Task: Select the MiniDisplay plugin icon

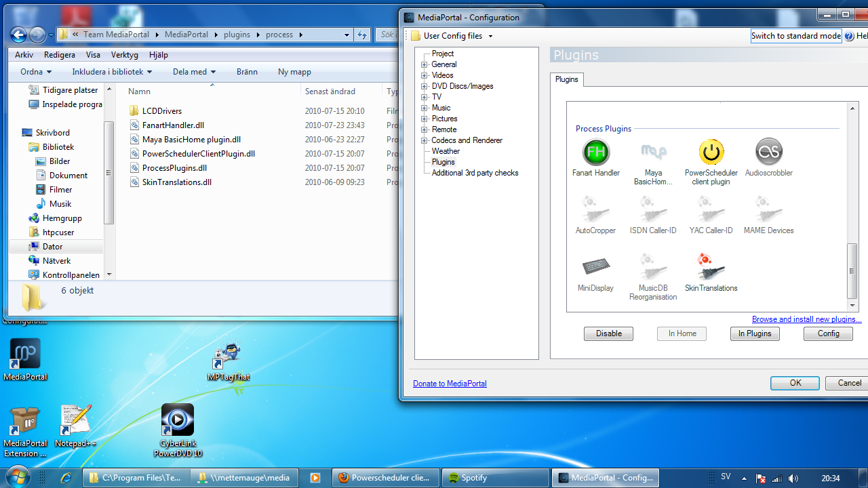Action: pyautogui.click(x=596, y=268)
